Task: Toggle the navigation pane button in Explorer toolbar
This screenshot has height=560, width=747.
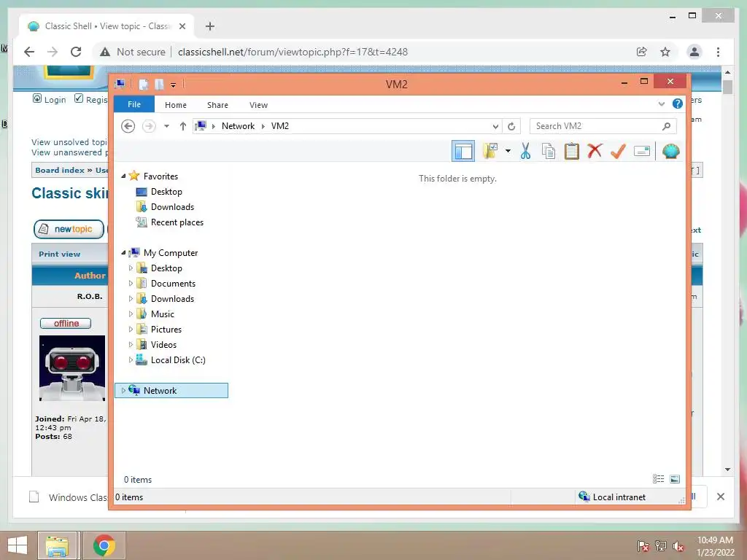Action: (x=463, y=152)
